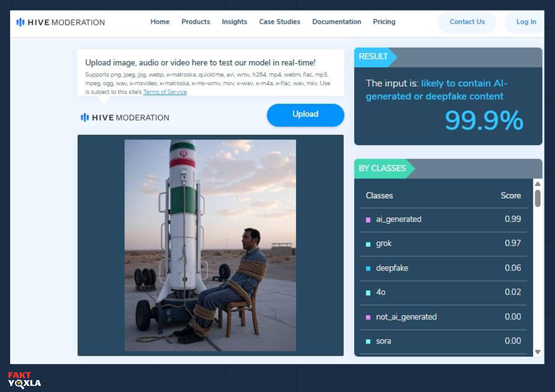Open the Home menu item

(x=160, y=22)
